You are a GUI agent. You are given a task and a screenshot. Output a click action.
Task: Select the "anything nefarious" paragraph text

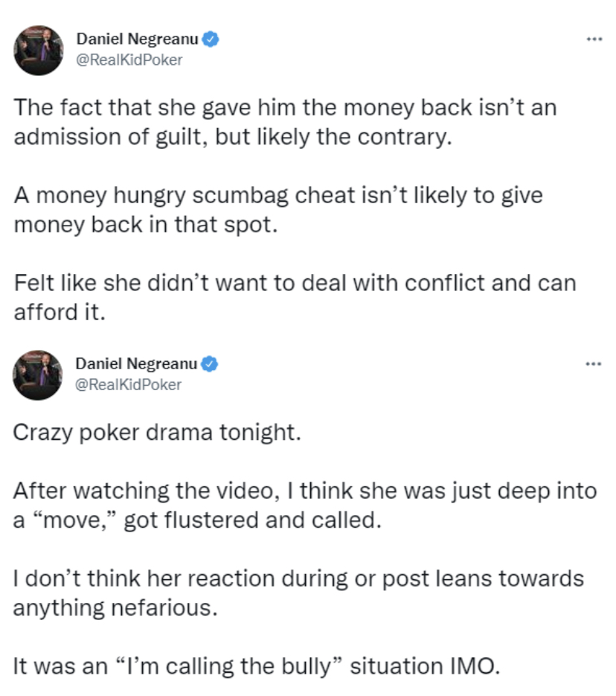click(298, 593)
